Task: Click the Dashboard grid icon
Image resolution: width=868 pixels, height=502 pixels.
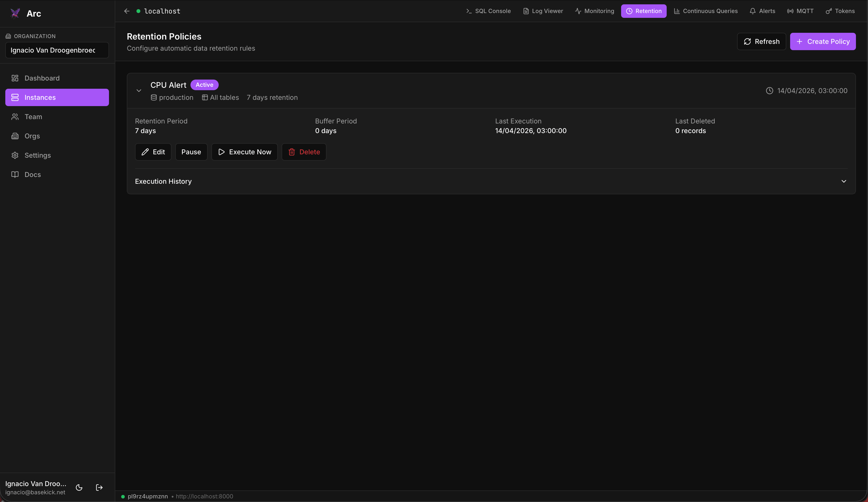Action: click(15, 78)
